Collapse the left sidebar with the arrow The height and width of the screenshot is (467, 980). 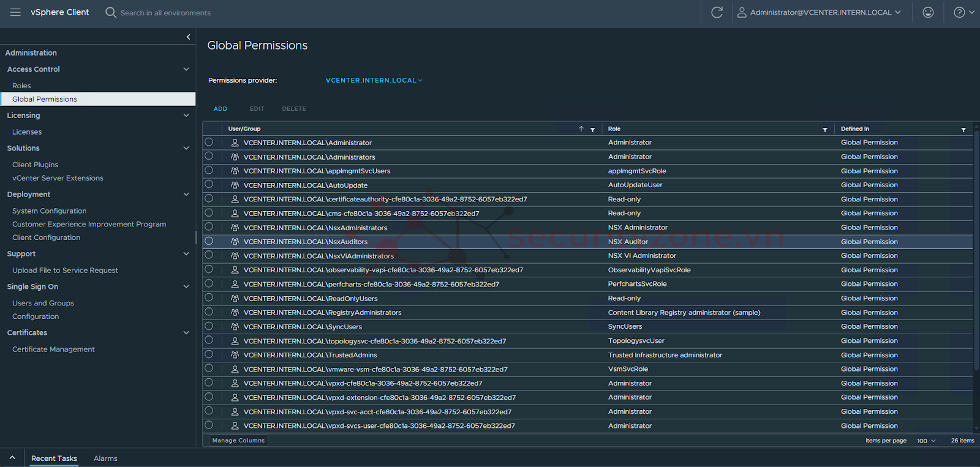tap(188, 37)
